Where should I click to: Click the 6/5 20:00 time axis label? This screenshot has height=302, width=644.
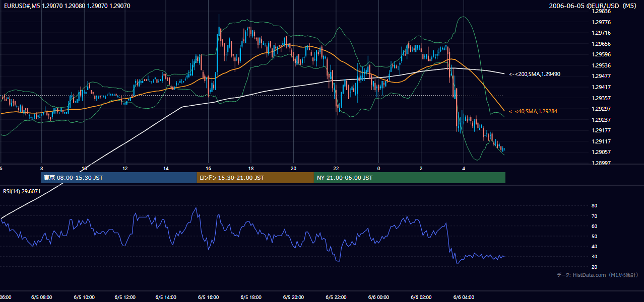click(x=293, y=297)
